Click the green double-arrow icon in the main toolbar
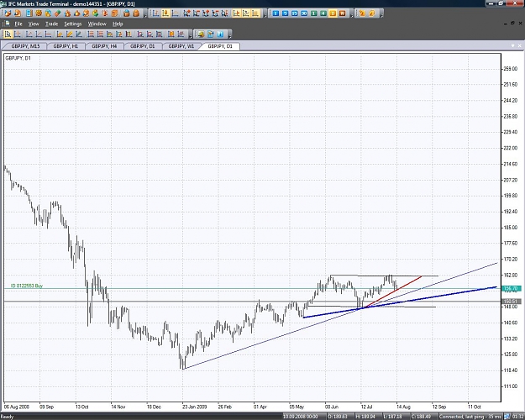The height and width of the screenshot is (420, 525). click(96, 13)
